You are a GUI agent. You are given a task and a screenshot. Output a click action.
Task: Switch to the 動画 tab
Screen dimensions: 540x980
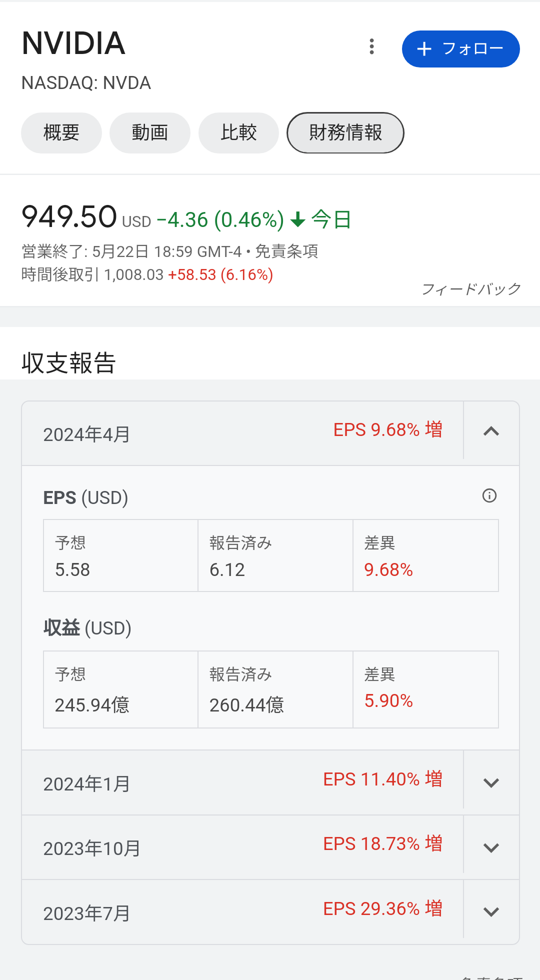150,133
